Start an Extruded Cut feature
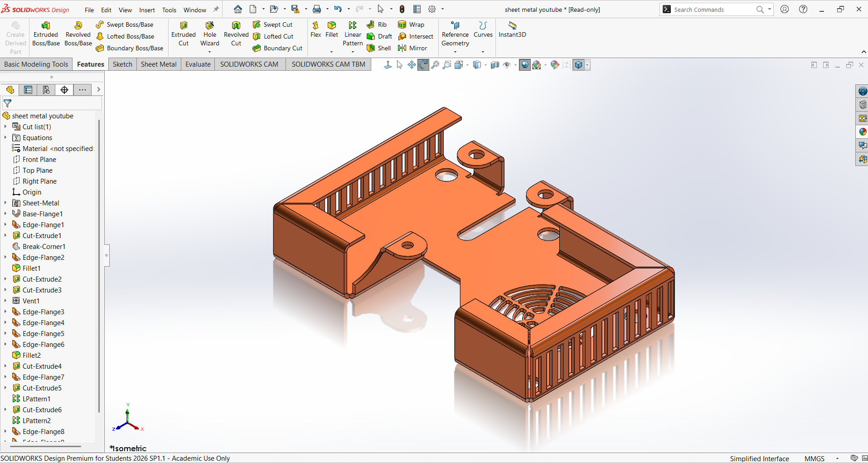This screenshot has height=463, width=868. pos(184,34)
